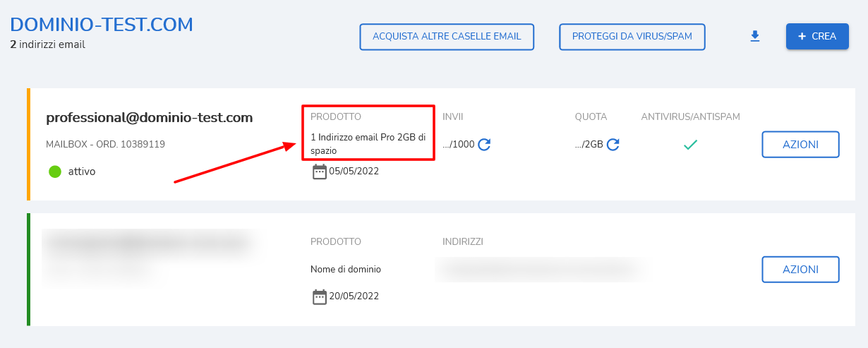868x348 pixels.
Task: Refresh the 2GB QUOTA usage
Action: click(613, 145)
